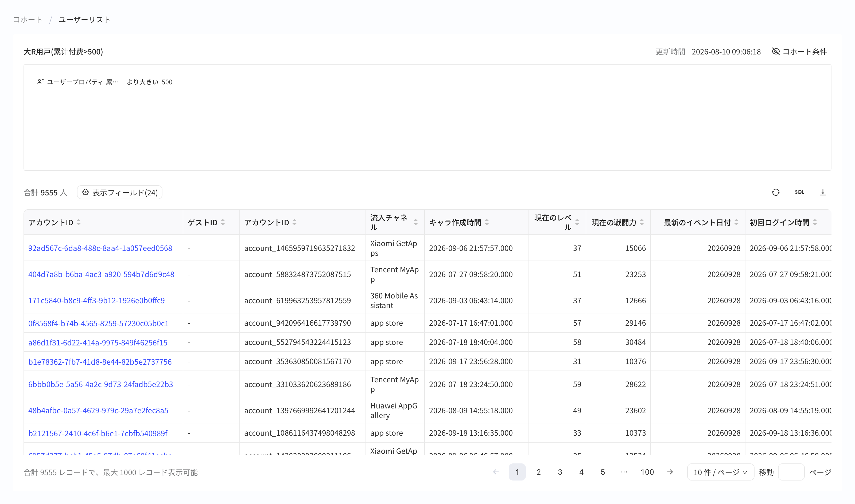
Task: Click the ユーザープロパティ condition row
Action: pos(105,82)
